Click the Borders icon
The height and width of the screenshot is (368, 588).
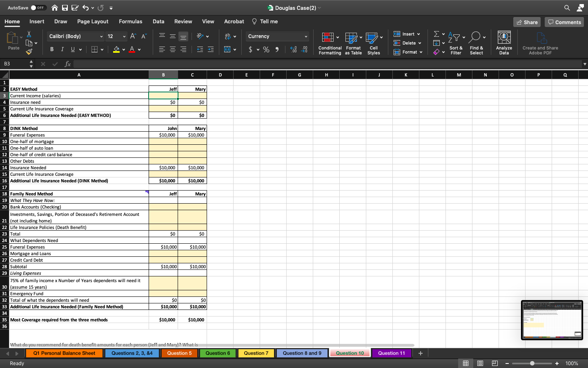pyautogui.click(x=94, y=49)
